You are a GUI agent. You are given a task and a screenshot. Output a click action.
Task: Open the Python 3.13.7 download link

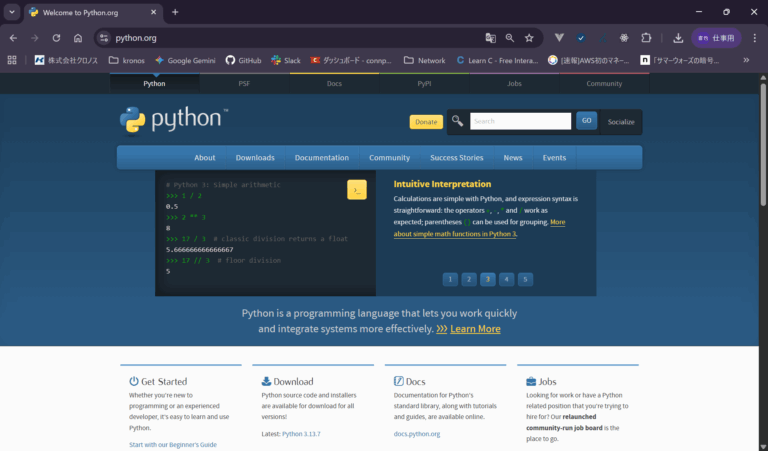tap(301, 434)
